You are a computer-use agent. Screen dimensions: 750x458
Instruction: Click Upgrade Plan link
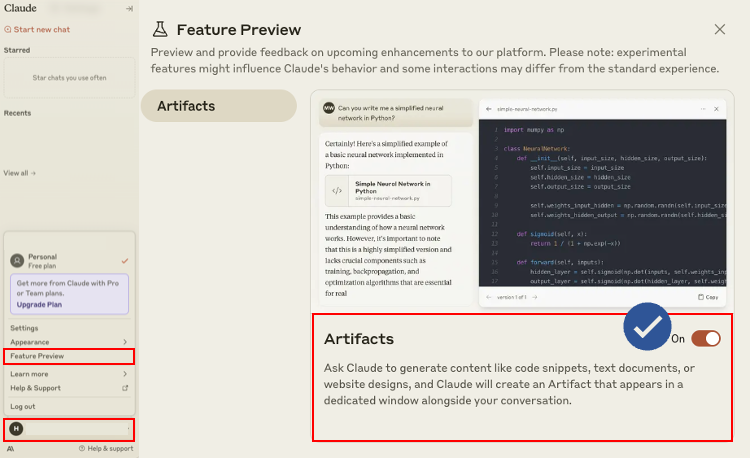39,305
